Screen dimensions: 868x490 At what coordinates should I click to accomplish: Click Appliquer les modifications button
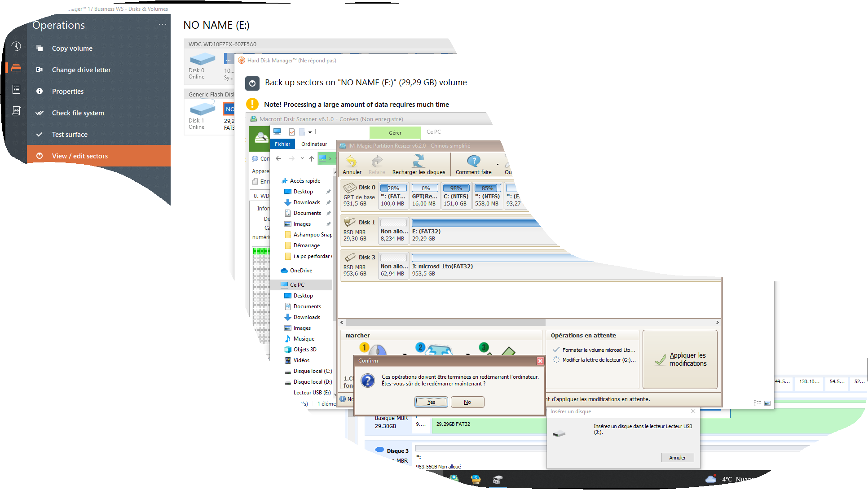pyautogui.click(x=680, y=359)
